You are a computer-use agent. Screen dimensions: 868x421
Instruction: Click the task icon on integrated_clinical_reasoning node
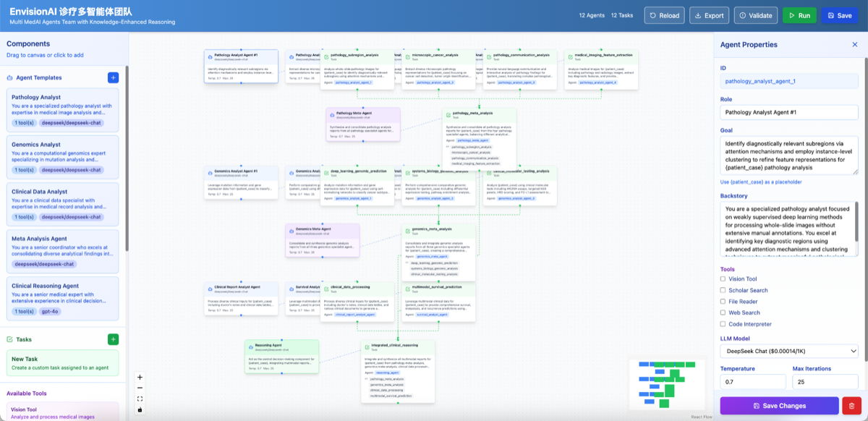[x=367, y=346]
